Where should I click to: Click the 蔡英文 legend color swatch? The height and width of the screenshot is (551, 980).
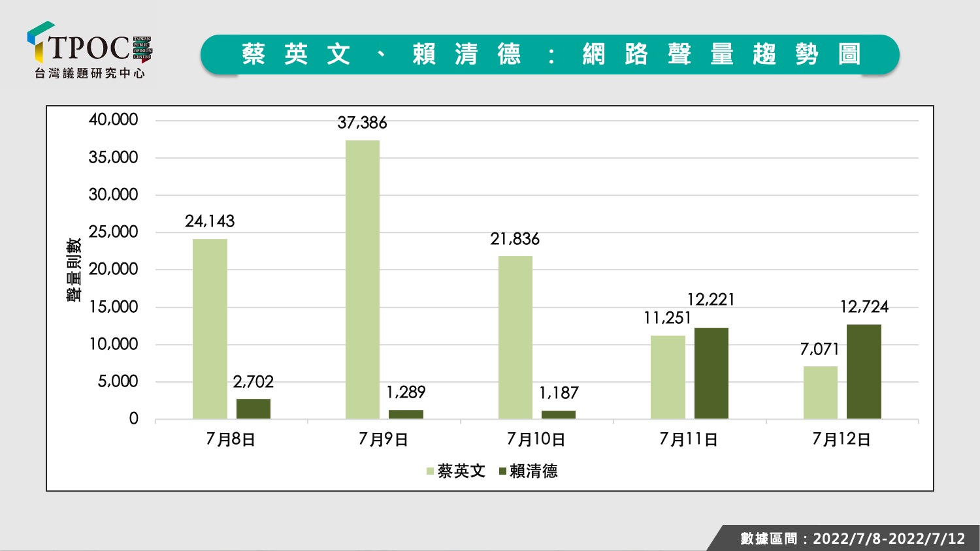[430, 471]
